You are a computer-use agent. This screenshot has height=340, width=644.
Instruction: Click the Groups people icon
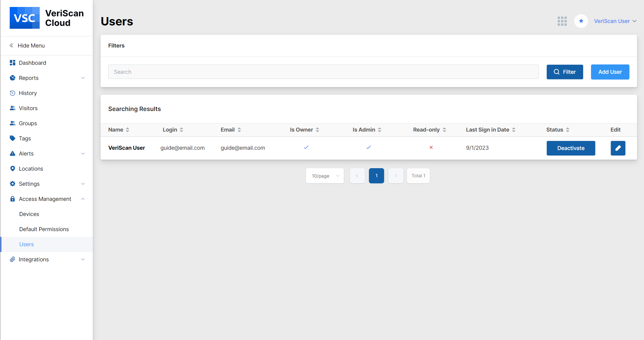click(x=12, y=123)
